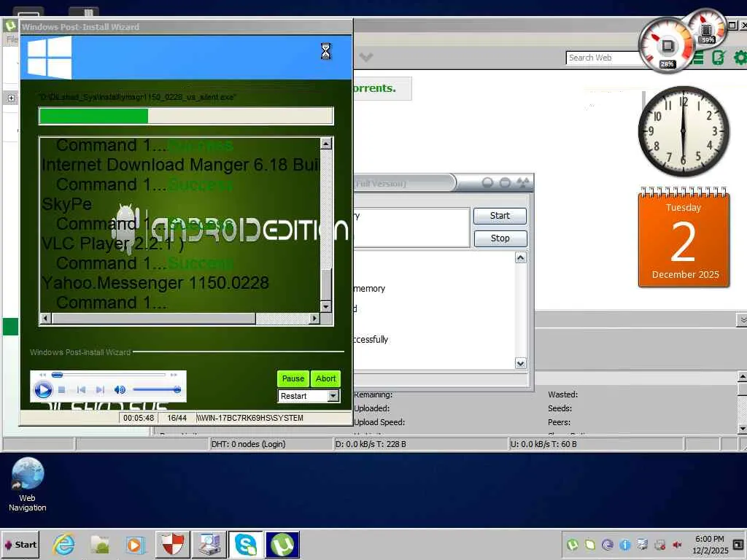Open the Start menu

(20, 544)
